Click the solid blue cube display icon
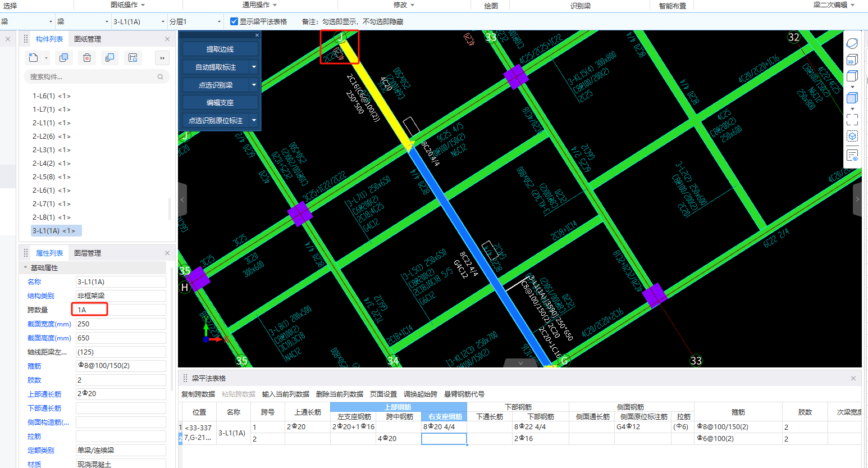Image resolution: width=868 pixels, height=468 pixels. (852, 98)
